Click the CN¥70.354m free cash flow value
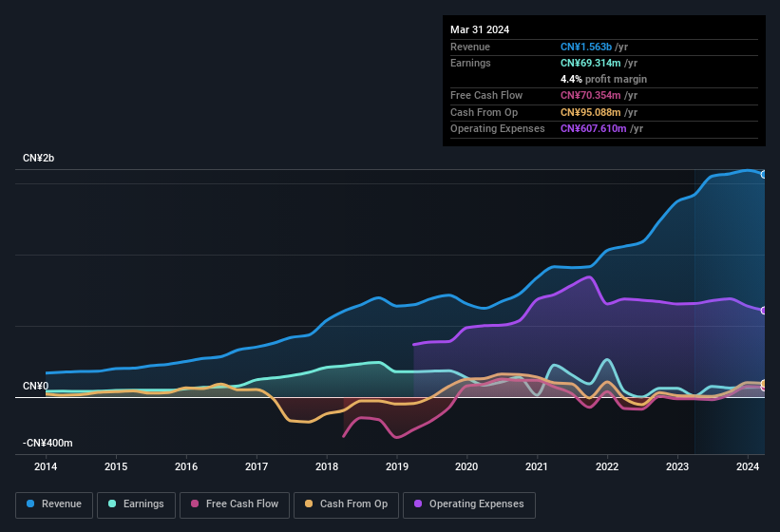The width and height of the screenshot is (780, 532). [x=591, y=95]
